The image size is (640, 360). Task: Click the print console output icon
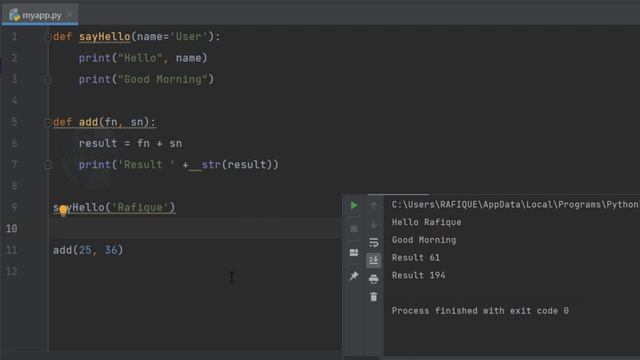point(373,279)
